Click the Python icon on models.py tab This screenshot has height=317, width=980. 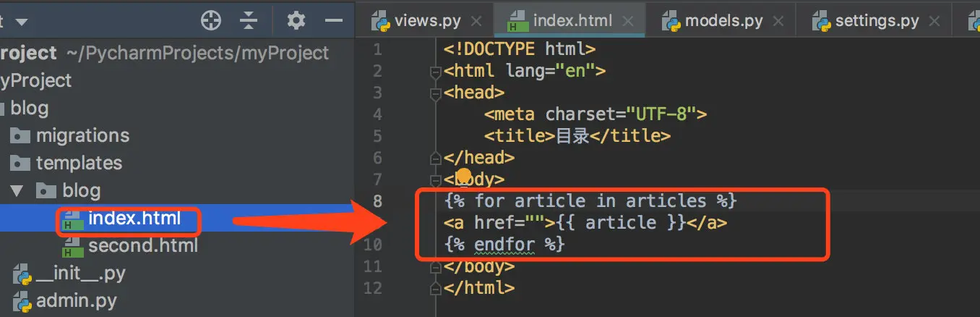(671, 22)
